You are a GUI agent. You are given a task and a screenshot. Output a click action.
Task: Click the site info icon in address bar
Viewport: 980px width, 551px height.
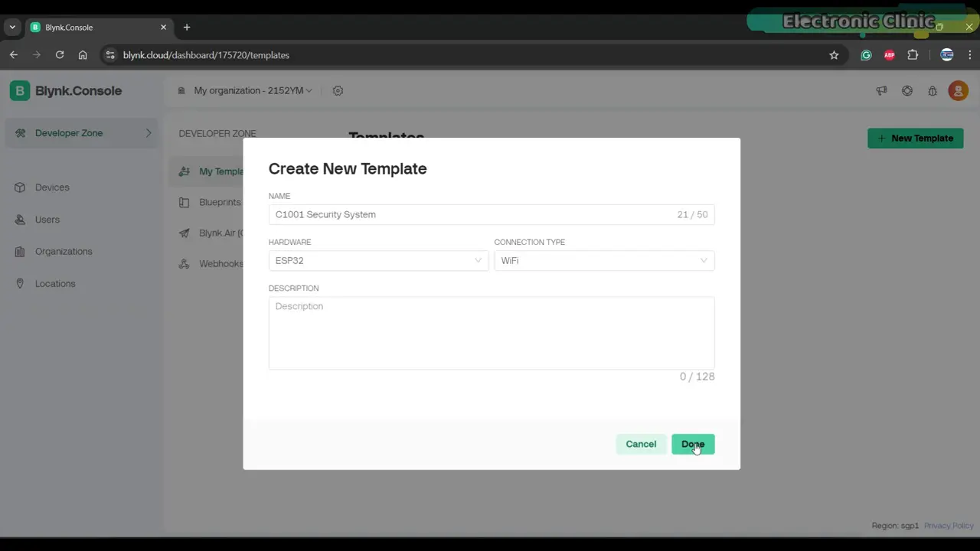pyautogui.click(x=110, y=55)
